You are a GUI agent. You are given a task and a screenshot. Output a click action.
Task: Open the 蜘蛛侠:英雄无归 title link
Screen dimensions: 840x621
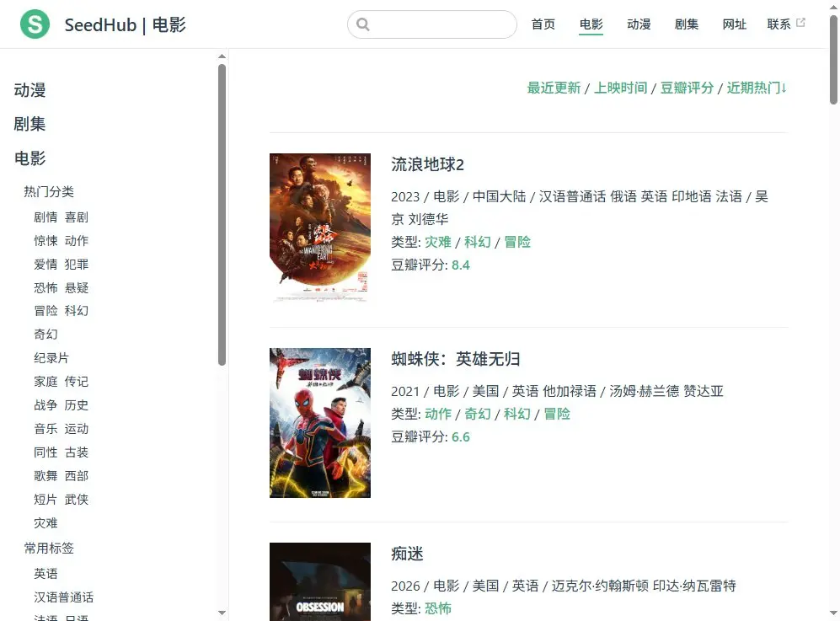[456, 359]
